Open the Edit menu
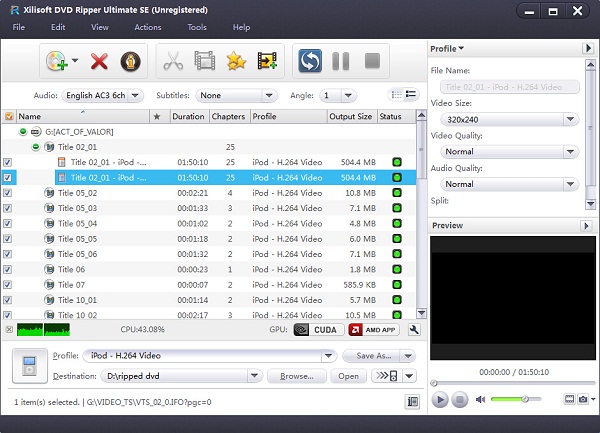Viewport: 600px width, 433px height. tap(58, 27)
